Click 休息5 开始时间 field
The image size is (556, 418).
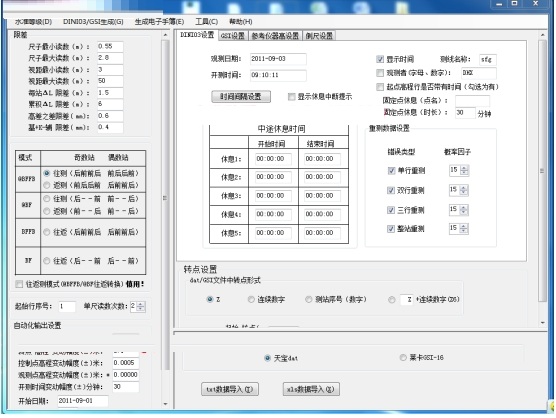(274, 233)
